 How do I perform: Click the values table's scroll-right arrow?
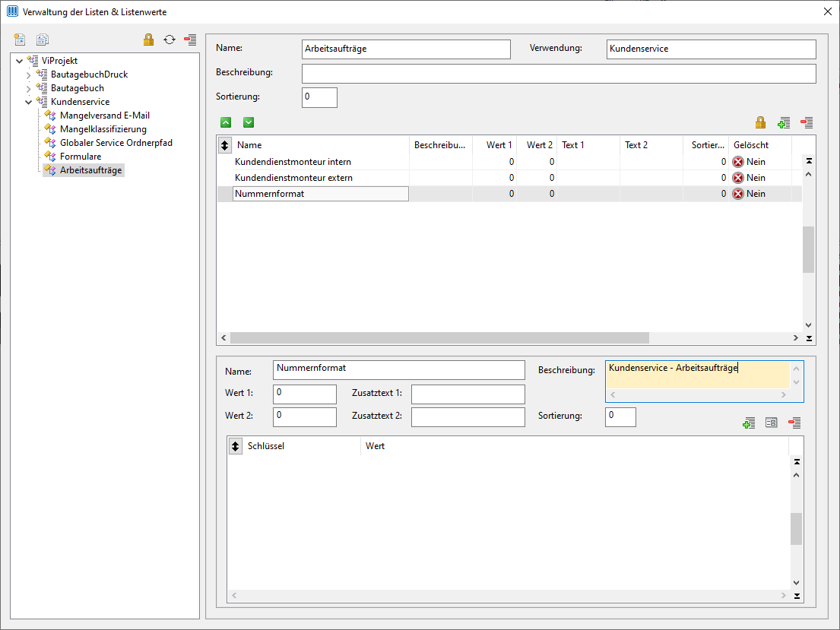coord(796,338)
